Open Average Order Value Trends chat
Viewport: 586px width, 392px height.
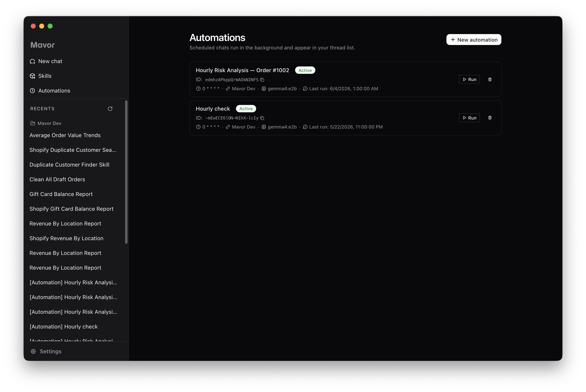[65, 135]
